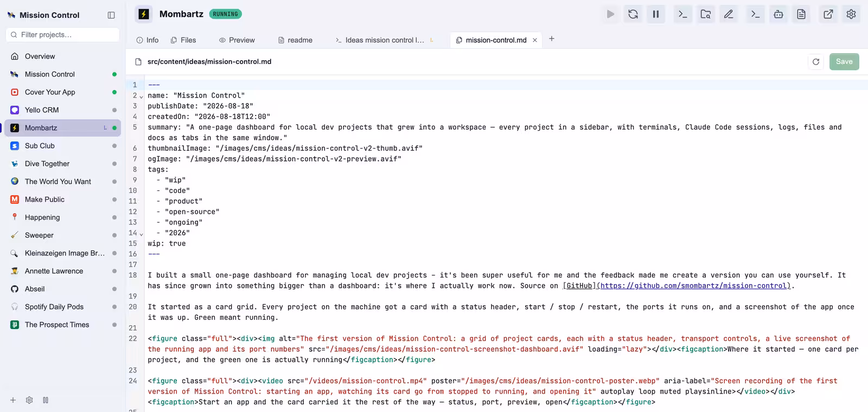
Task: Click the Yello CRM purple icon
Action: coord(15,110)
